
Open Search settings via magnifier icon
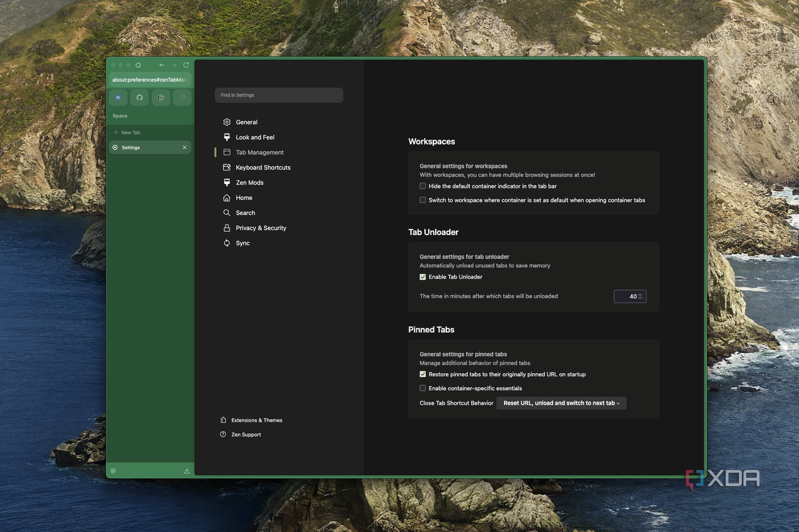tap(227, 213)
